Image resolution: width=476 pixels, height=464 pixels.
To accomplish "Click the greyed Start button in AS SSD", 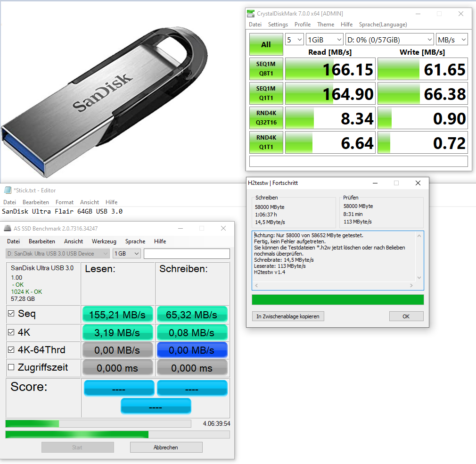I will 77,447.
